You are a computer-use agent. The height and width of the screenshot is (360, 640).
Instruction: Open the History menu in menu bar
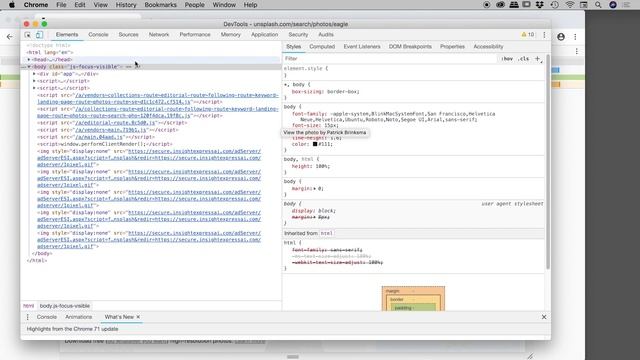click(126, 5)
